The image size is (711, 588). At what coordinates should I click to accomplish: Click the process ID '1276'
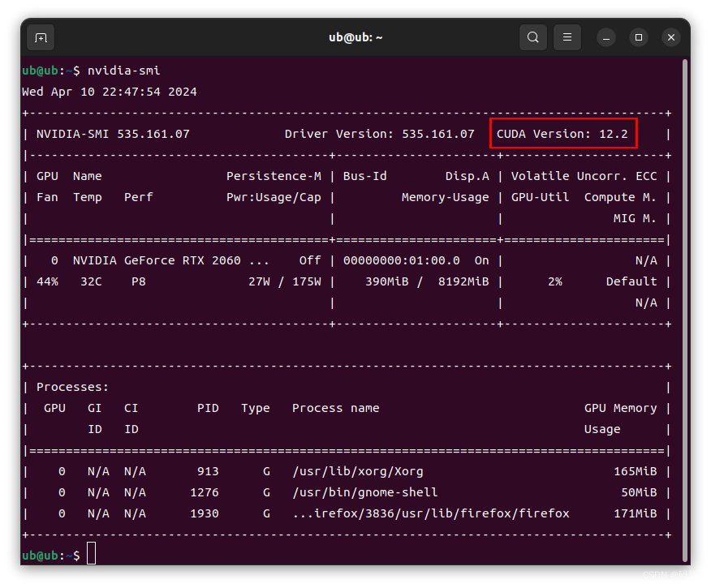205,492
